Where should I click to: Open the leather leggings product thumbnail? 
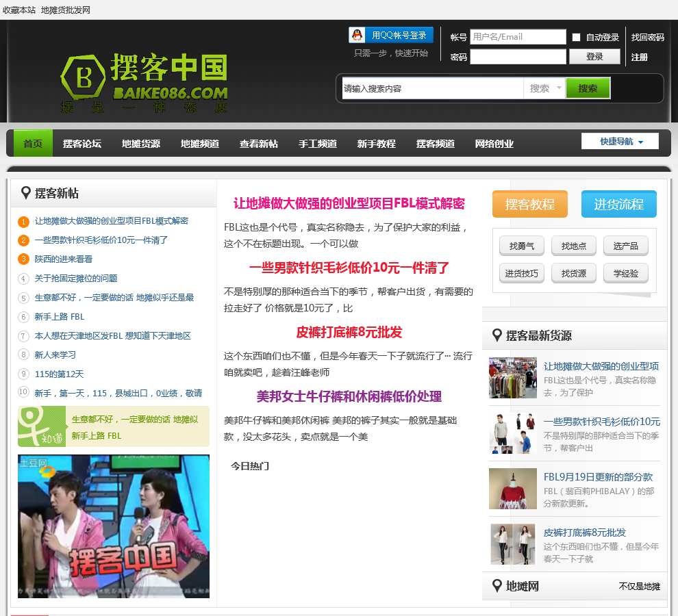tap(513, 544)
